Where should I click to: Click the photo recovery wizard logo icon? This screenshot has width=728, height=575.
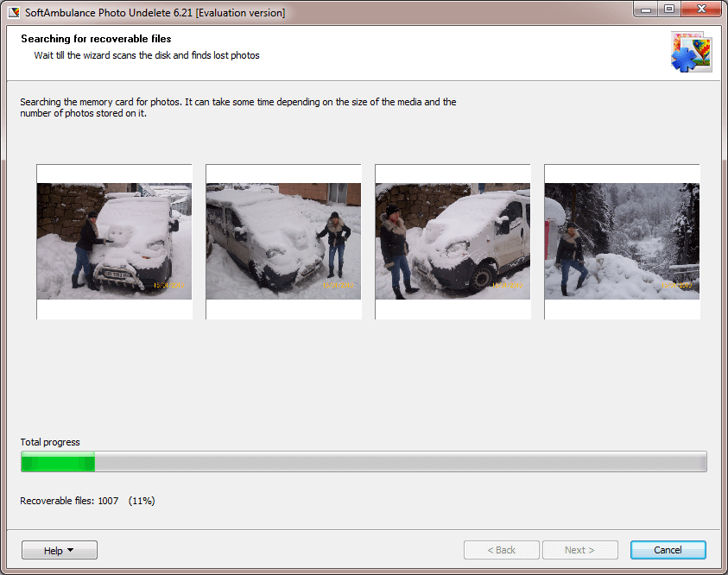(x=692, y=52)
